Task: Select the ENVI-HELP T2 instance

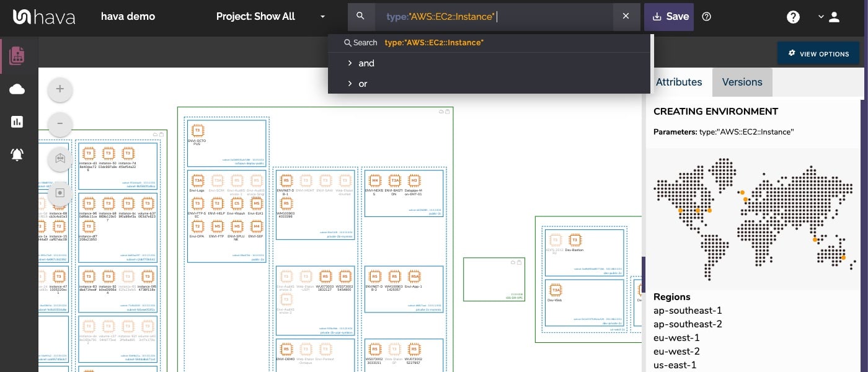Action: (217, 203)
